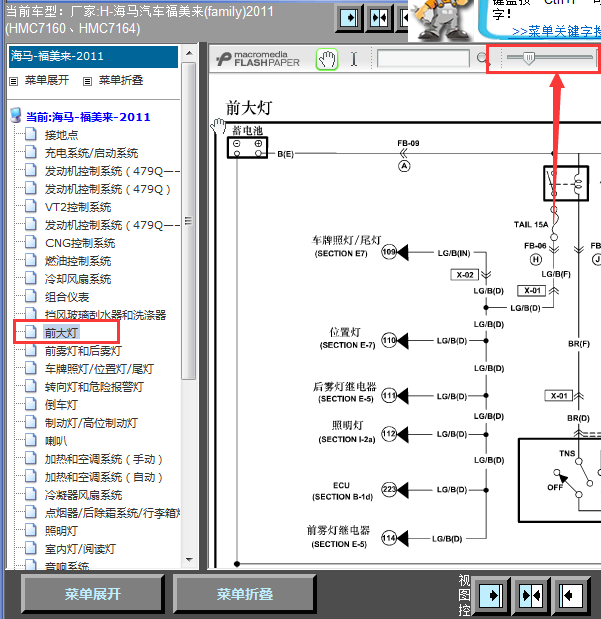Click the tree panel vertical scrollbar thumb
Image resolution: width=601 pixels, height=619 pixels.
click(189, 221)
